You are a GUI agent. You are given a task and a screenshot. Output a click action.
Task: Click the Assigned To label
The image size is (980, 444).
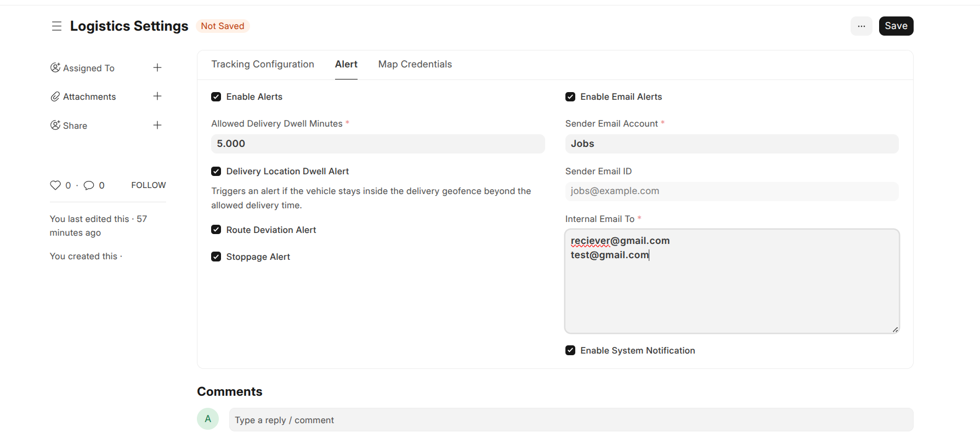[89, 69]
